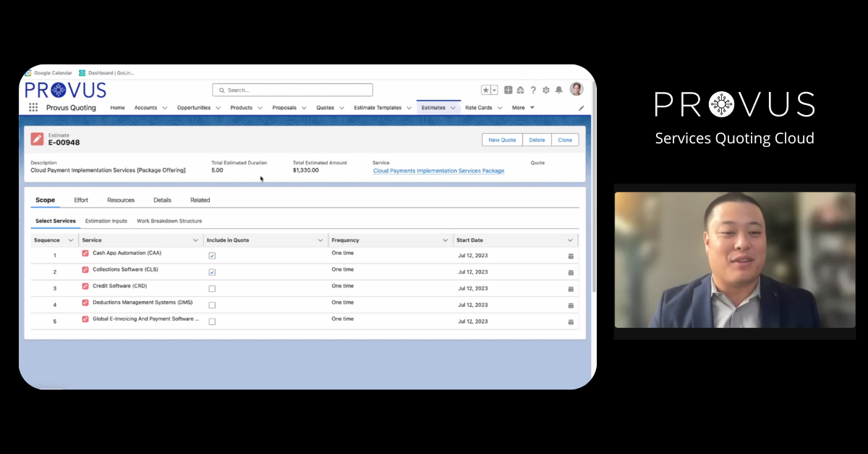Switch to the Resources tab
This screenshot has width=868, height=454.
click(x=121, y=200)
